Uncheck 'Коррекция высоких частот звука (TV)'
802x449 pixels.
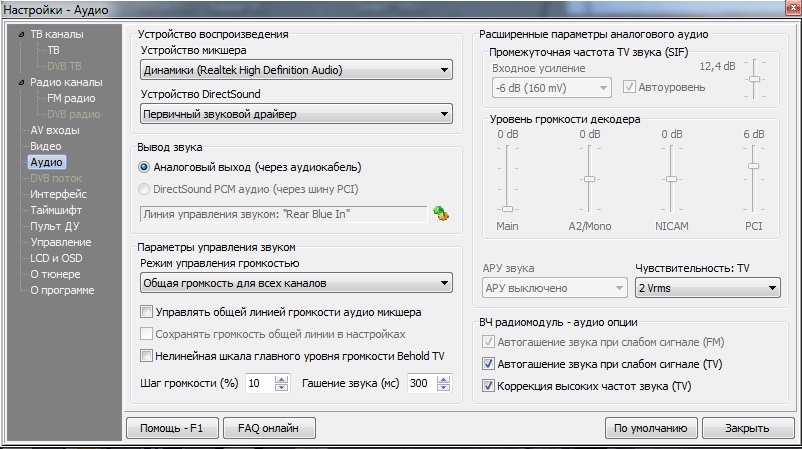coord(489,386)
